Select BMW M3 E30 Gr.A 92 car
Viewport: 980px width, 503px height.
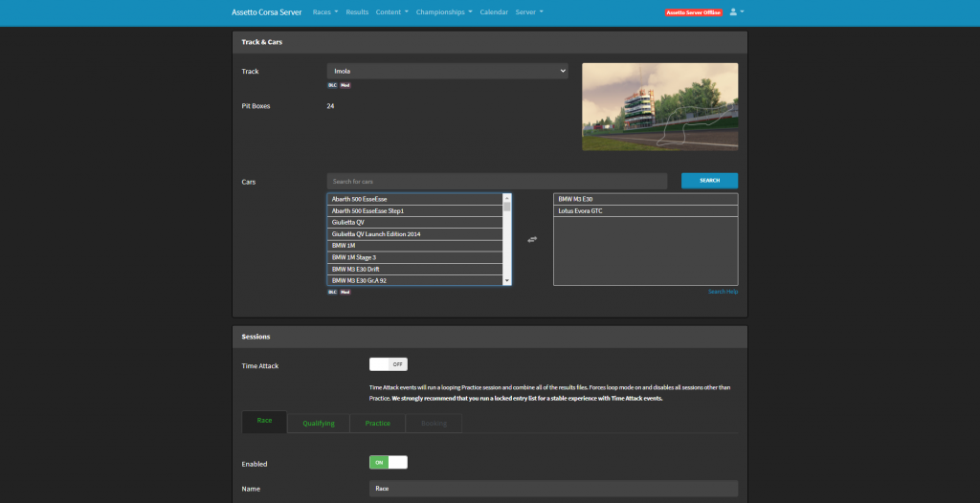click(415, 280)
